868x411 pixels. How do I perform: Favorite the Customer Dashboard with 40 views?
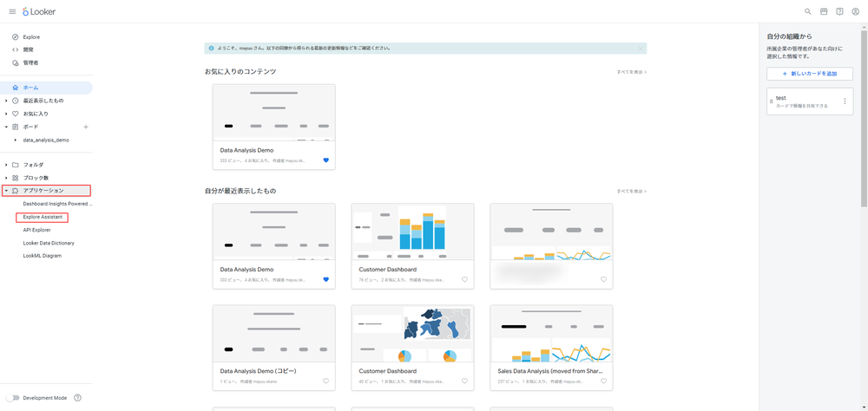pyautogui.click(x=464, y=382)
